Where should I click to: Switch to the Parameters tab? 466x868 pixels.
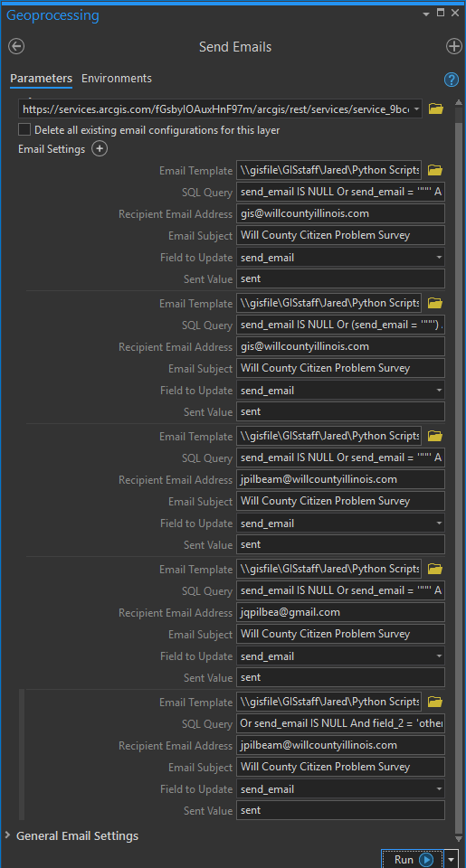[41, 79]
